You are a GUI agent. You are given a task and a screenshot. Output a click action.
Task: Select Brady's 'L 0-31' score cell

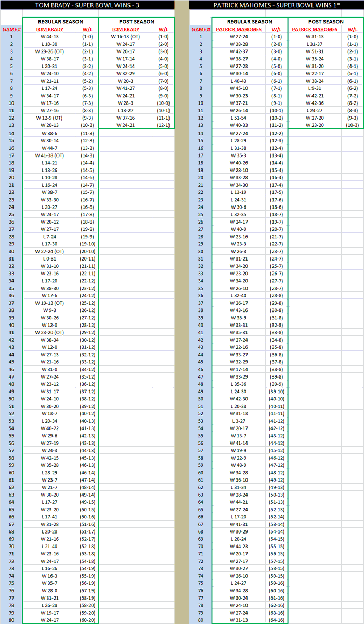tap(49, 258)
